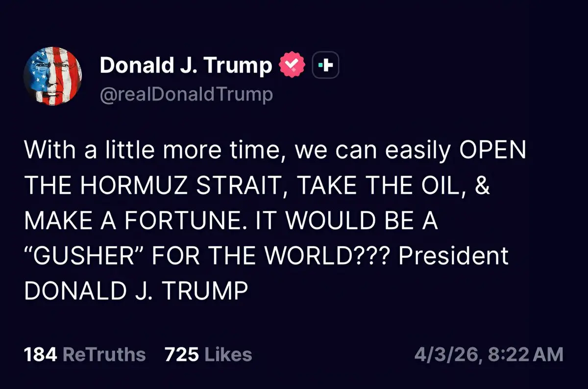Click the green plus badge icon

[x=325, y=65]
